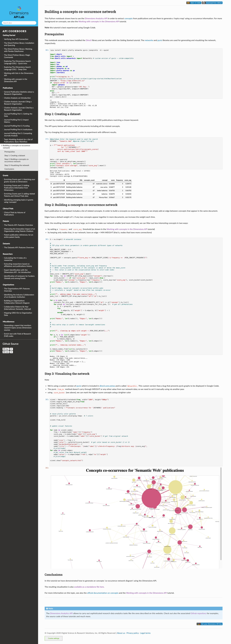Follow 'dimcli.core.extras' link in Step 3
This screenshot has height=644, width=231.
click(107, 386)
